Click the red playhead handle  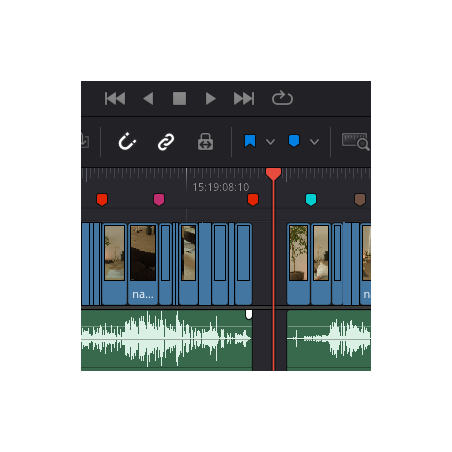coord(273,174)
